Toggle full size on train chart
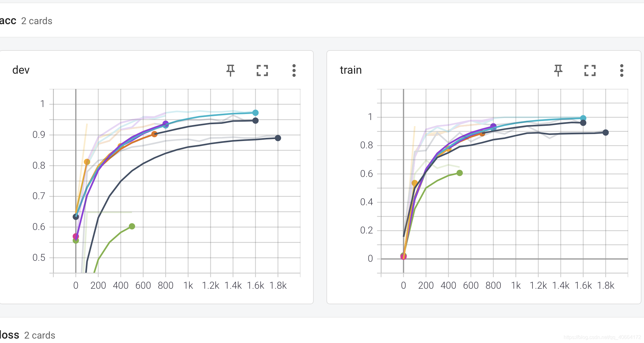 click(590, 71)
